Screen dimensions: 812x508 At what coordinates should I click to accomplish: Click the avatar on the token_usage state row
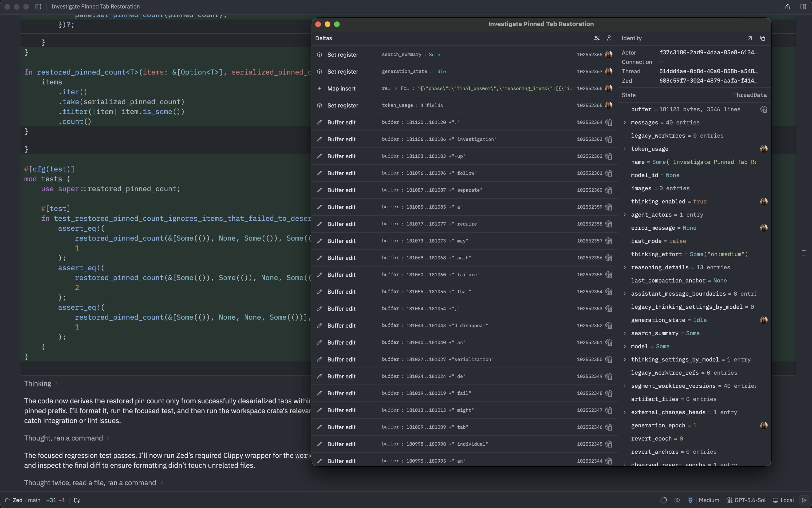[x=764, y=149]
